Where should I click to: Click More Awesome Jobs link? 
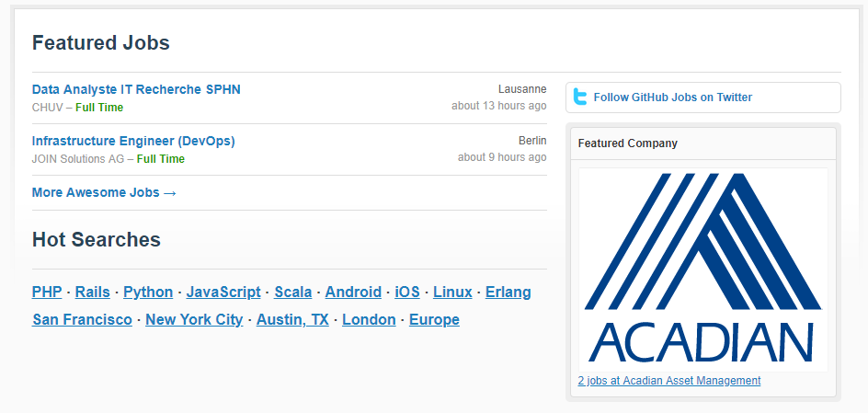coord(104,193)
